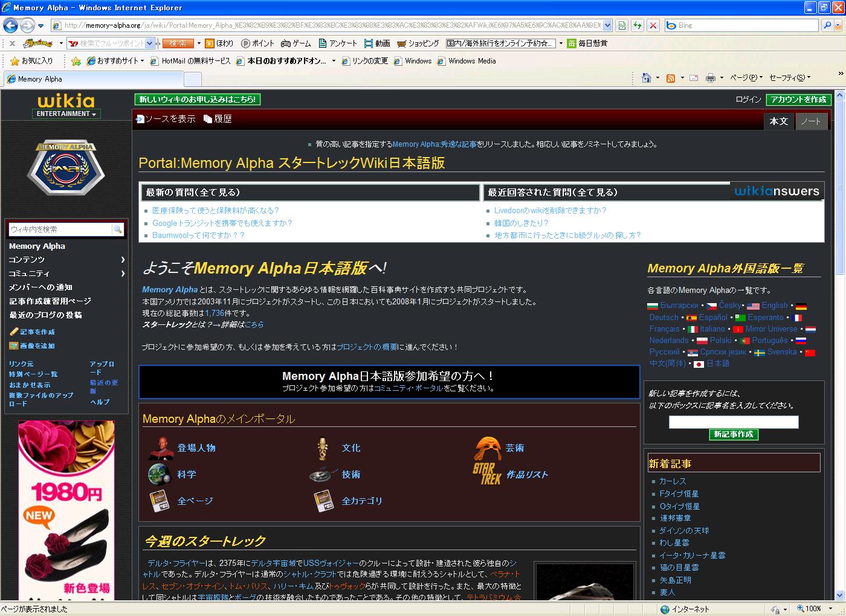Screen dimensions: 846x616
Task: Switch to the ノート tab
Action: (x=810, y=121)
